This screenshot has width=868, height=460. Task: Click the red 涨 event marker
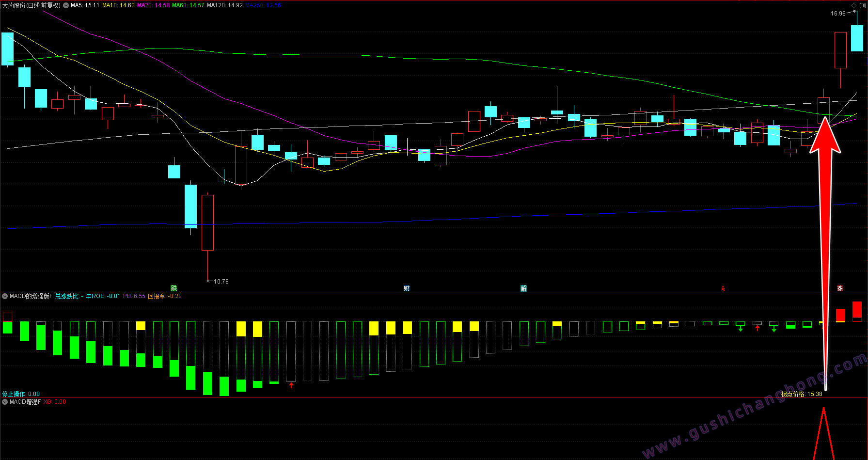tap(840, 288)
